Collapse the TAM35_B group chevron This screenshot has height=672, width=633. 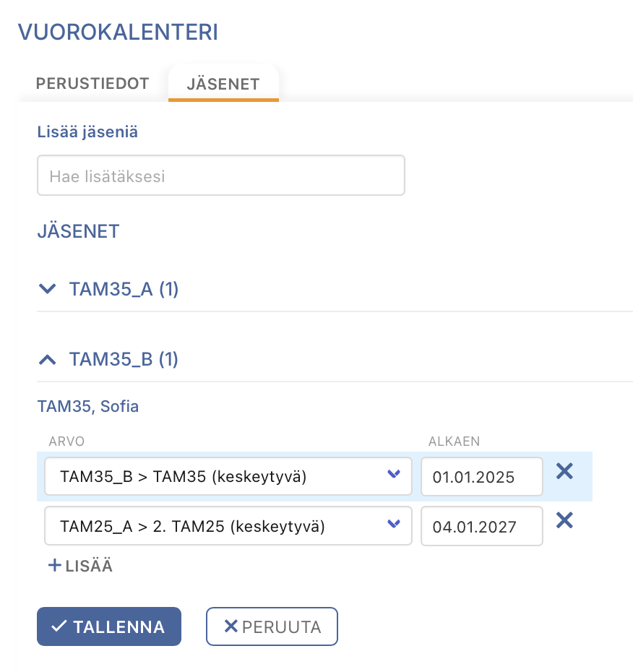click(x=47, y=359)
